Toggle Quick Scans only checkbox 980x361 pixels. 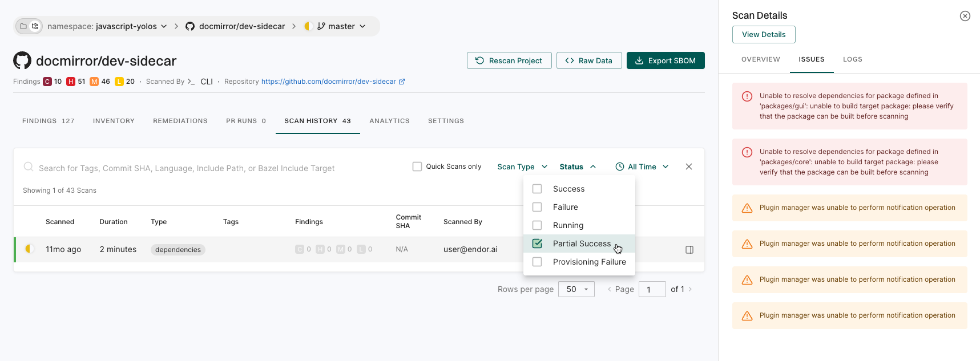pyautogui.click(x=417, y=167)
